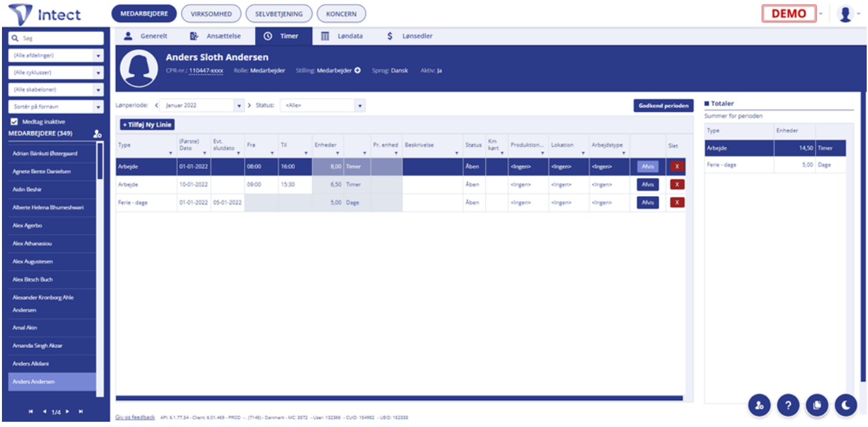Viewport: 868px width, 427px height.
Task: Open Fra column filter arrow
Action: coord(271,153)
